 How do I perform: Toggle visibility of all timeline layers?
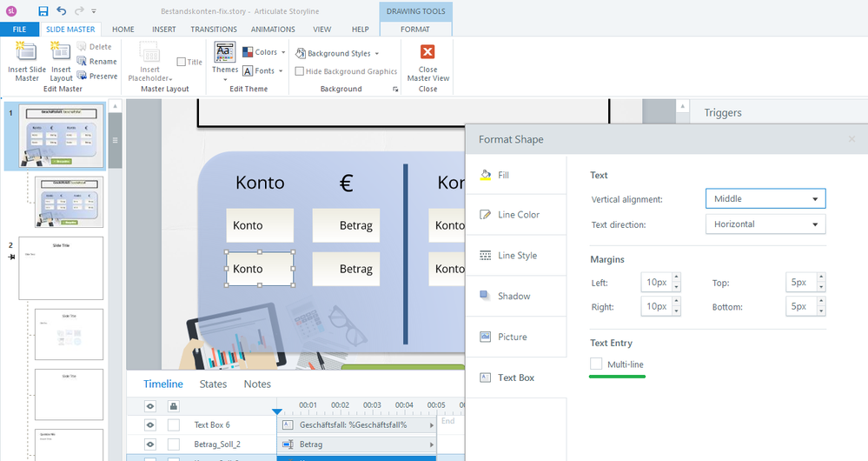coord(150,406)
